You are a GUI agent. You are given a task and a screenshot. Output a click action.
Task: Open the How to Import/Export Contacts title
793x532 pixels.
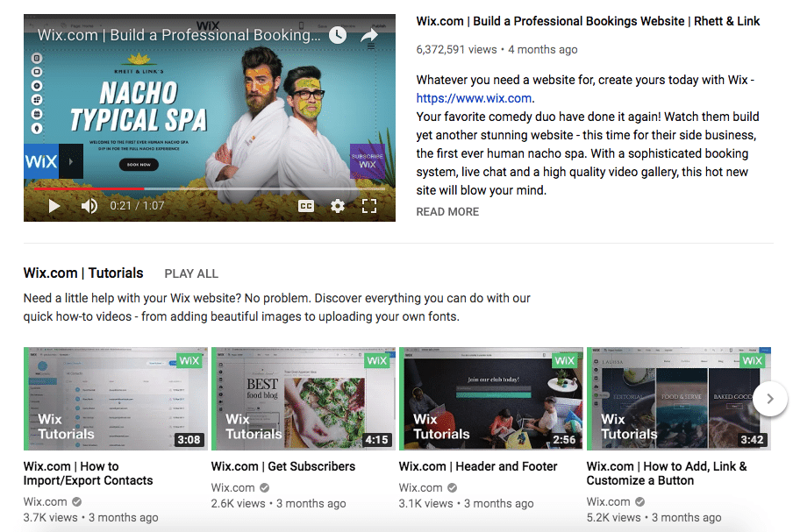click(x=88, y=473)
